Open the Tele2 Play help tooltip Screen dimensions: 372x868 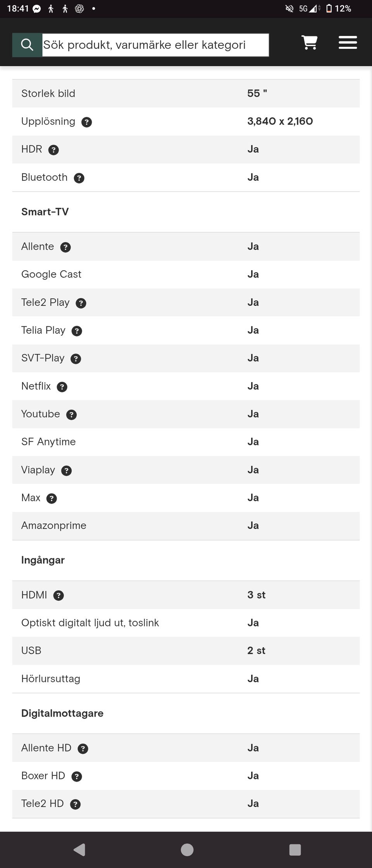[x=81, y=303]
